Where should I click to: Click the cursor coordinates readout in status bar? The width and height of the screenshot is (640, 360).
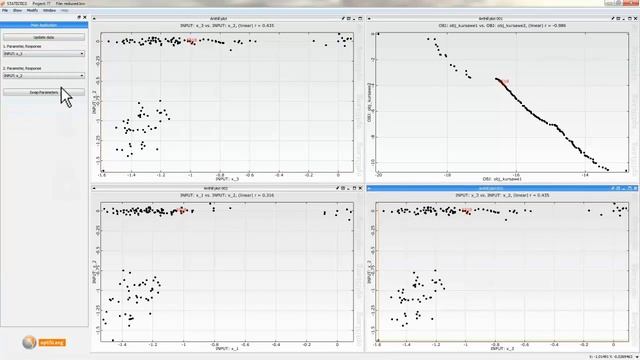pos(610,357)
